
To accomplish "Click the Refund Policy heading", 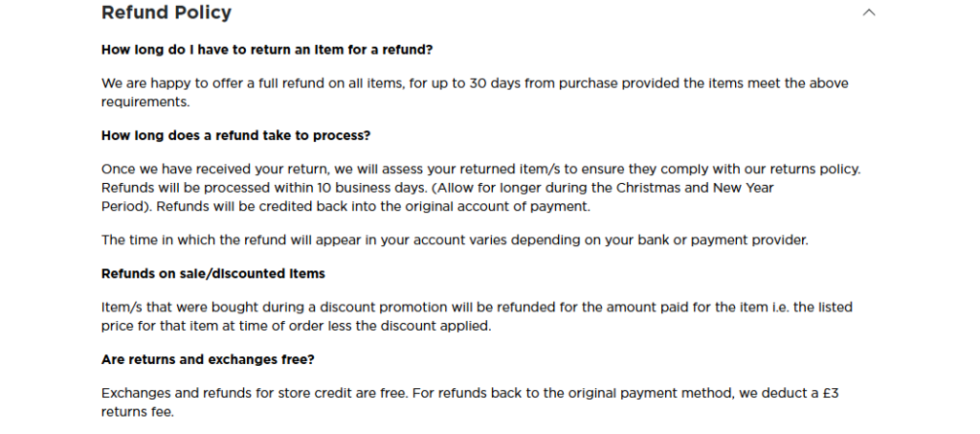I will coord(167,12).
